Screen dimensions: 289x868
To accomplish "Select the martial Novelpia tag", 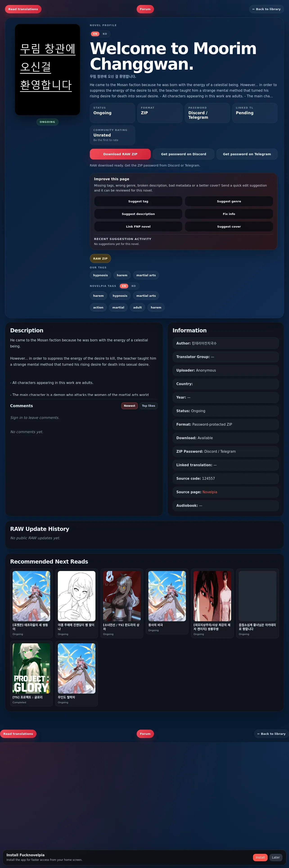I will pyautogui.click(x=118, y=307).
